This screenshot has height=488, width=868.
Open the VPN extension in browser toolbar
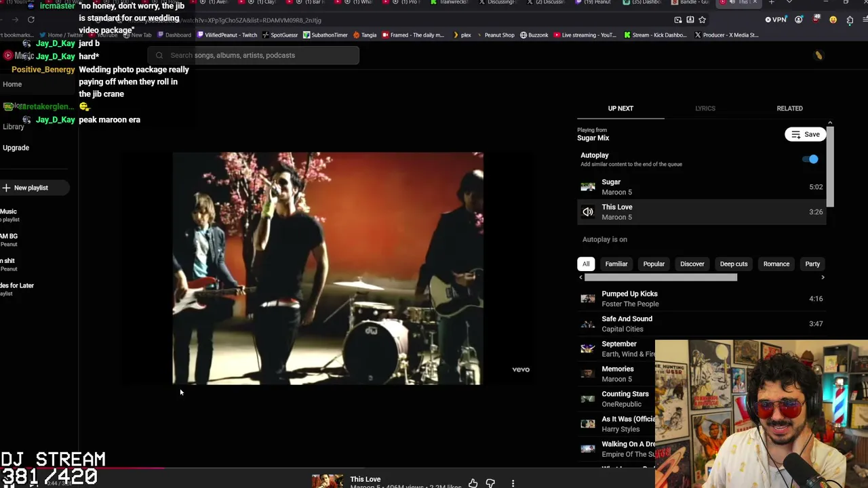point(775,20)
